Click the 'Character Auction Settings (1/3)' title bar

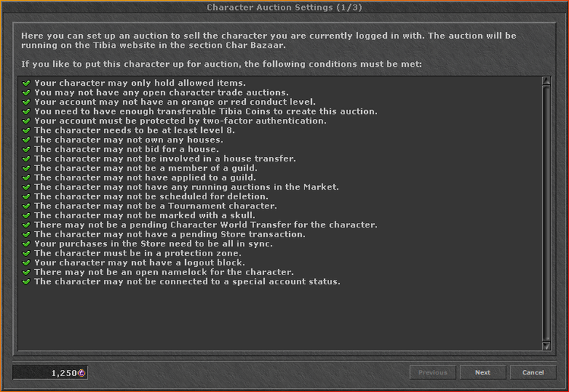click(284, 8)
